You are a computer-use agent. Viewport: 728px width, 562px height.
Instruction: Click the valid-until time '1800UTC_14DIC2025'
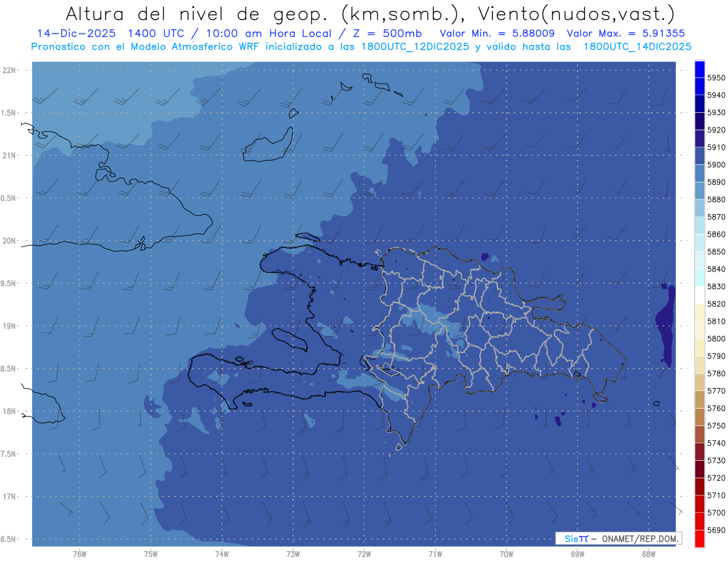pyautogui.click(x=637, y=47)
